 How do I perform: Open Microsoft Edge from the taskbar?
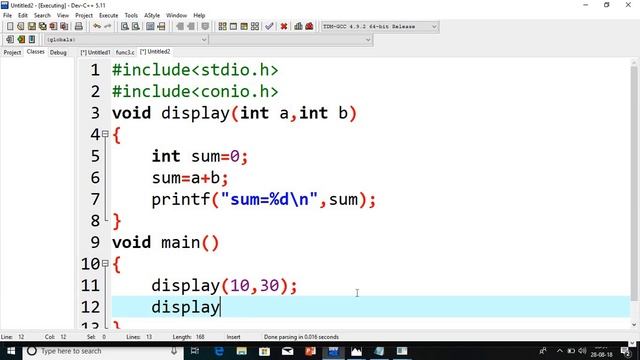pyautogui.click(x=219, y=351)
